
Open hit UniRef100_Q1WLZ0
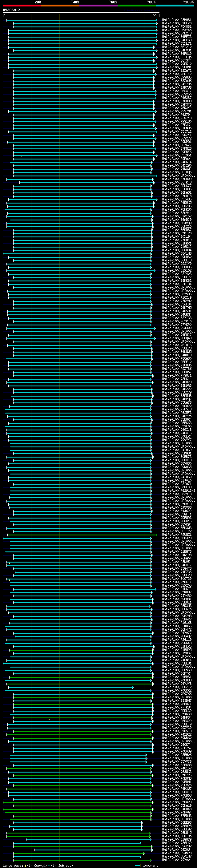176,23
